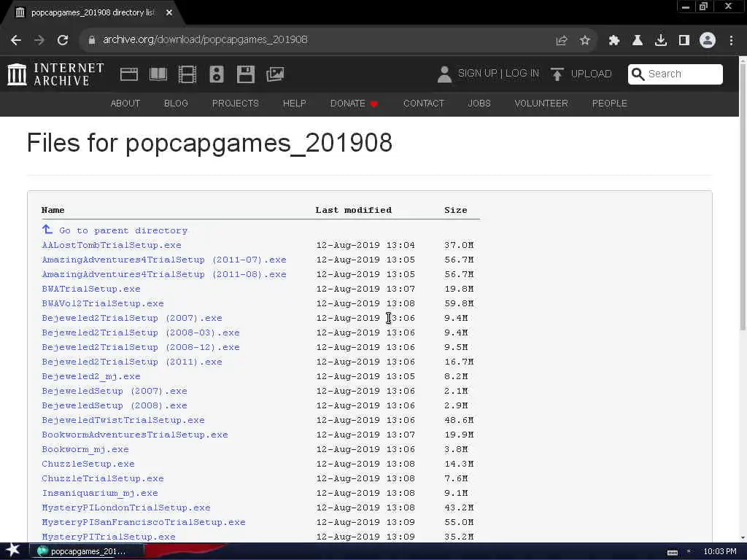The height and width of the screenshot is (560, 747).
Task: Open the Images icon
Action: click(x=275, y=74)
